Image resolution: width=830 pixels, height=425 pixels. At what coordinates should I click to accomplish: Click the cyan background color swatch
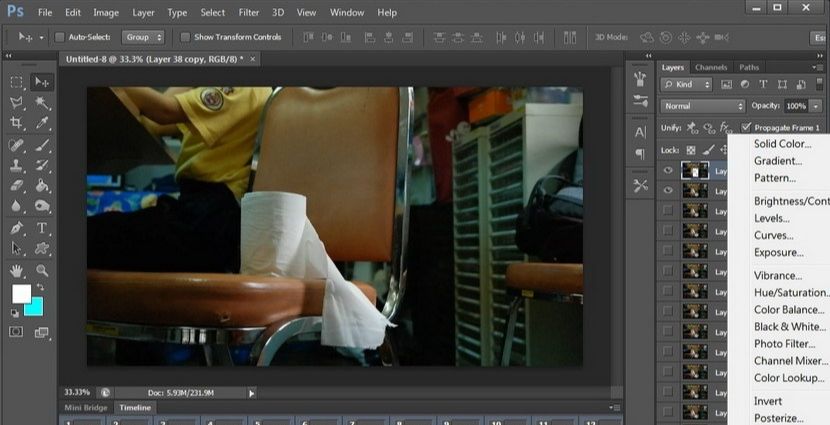point(36,308)
